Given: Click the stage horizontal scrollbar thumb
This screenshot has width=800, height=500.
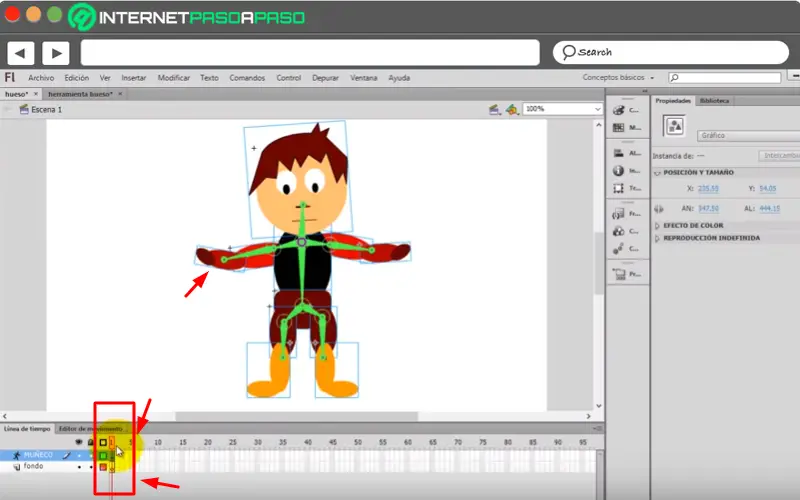Looking at the screenshot, I should pyautogui.click(x=297, y=416).
